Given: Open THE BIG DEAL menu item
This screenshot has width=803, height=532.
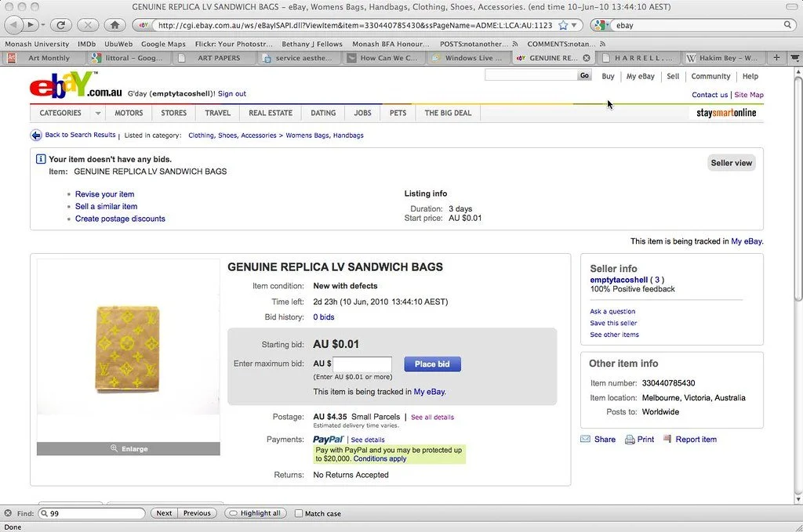Looking at the screenshot, I should (448, 113).
